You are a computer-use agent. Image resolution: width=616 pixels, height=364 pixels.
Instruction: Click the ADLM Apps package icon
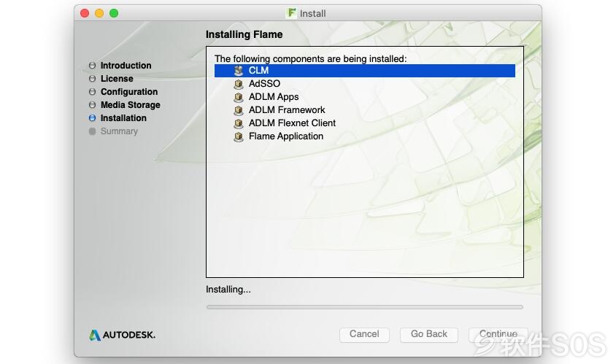[239, 97]
